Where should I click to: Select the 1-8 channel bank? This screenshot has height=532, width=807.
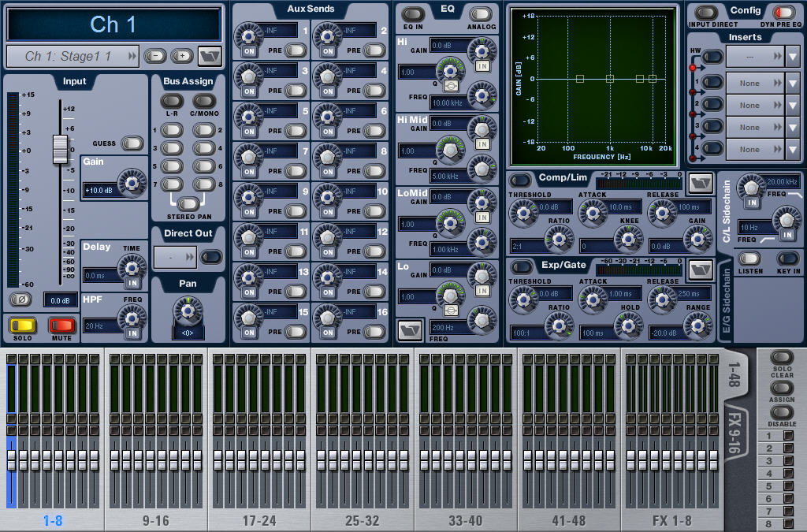(53, 521)
